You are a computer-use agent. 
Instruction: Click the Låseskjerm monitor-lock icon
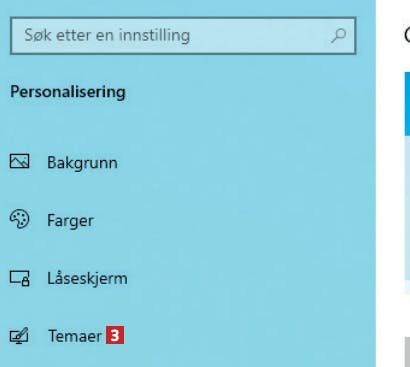coord(19,278)
